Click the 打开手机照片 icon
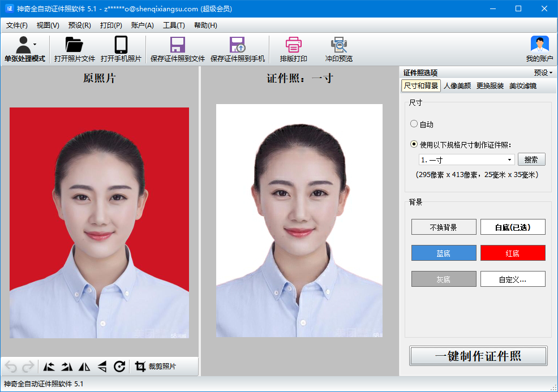 click(x=119, y=48)
